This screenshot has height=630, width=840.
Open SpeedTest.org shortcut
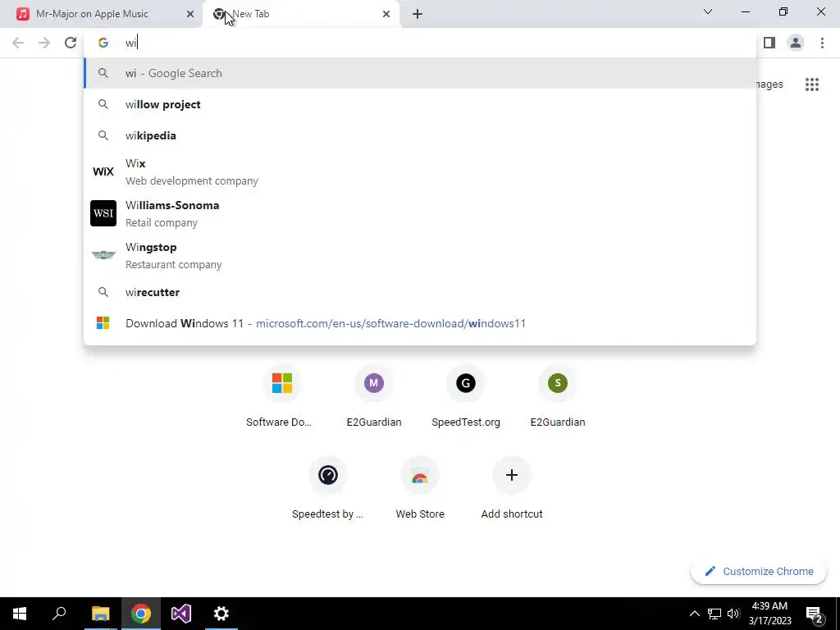point(466,396)
